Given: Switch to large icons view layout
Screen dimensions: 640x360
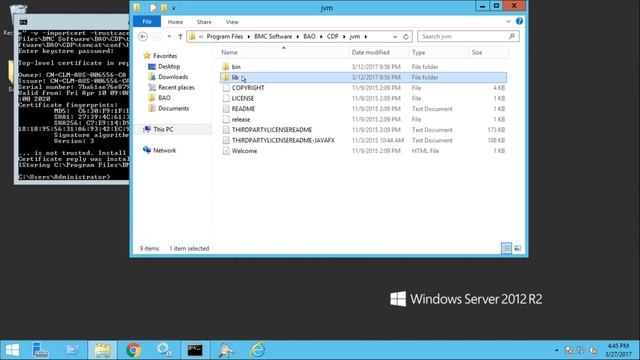Looking at the screenshot, I should click(518, 248).
